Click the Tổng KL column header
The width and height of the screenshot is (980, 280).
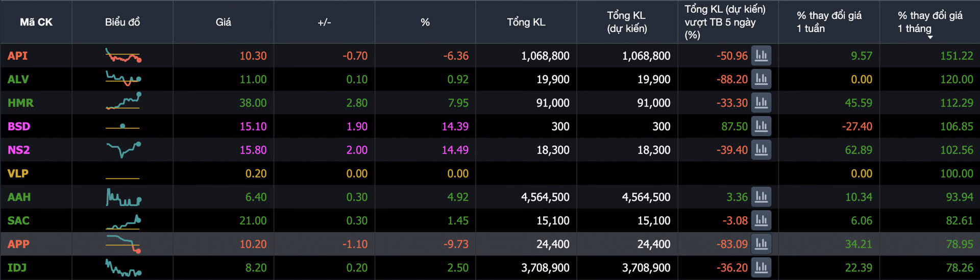coord(526,22)
